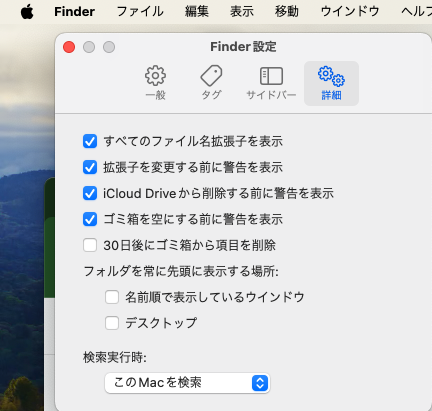Viewport: 432px width, 411px height.
Task: Check the デスクトップ folders-on-top option
Action: [x=112, y=323]
